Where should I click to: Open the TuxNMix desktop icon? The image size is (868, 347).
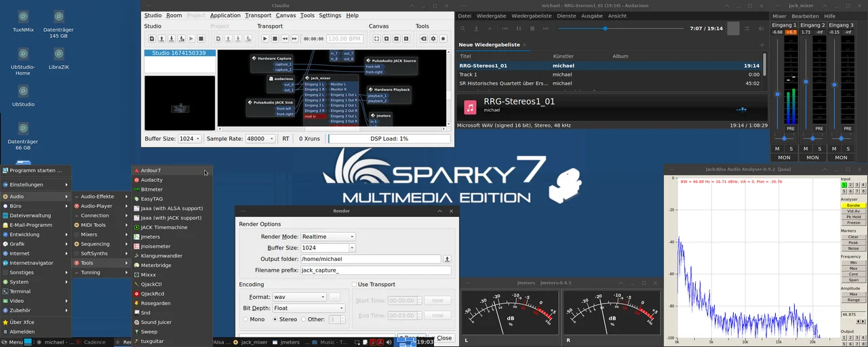(x=23, y=21)
